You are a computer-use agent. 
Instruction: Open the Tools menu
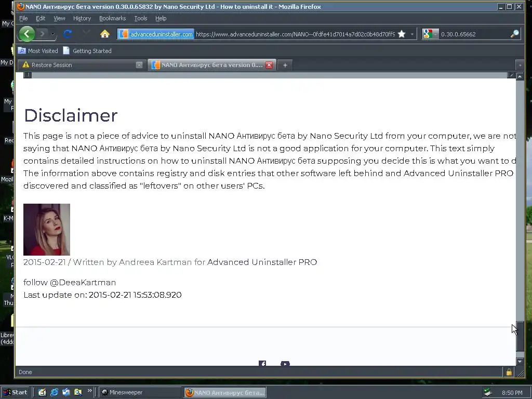tap(140, 18)
